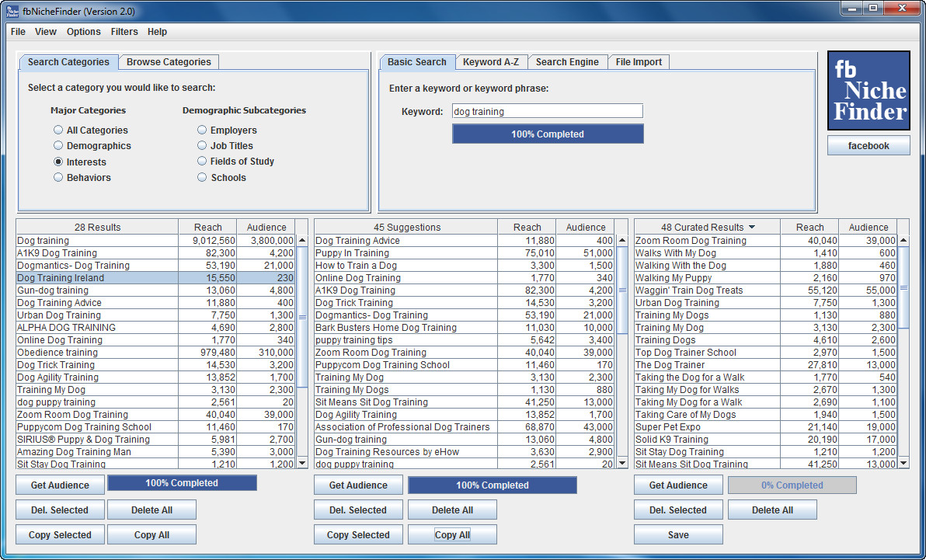Select 'Waggin' Train Dog Treats' curated row

click(x=765, y=290)
